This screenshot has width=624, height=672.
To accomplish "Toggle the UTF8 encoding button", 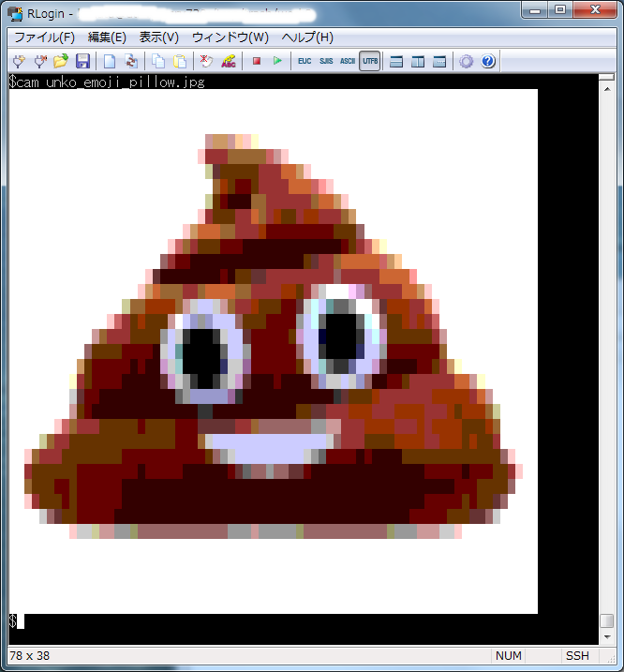I will coord(370,61).
